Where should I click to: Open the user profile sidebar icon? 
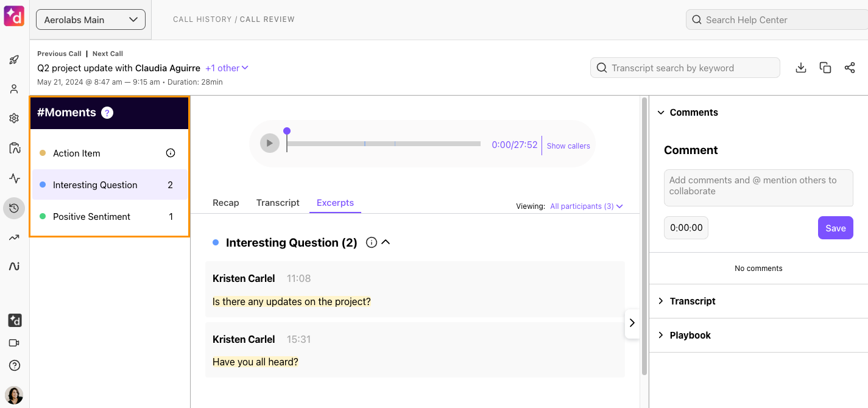pyautogui.click(x=14, y=89)
